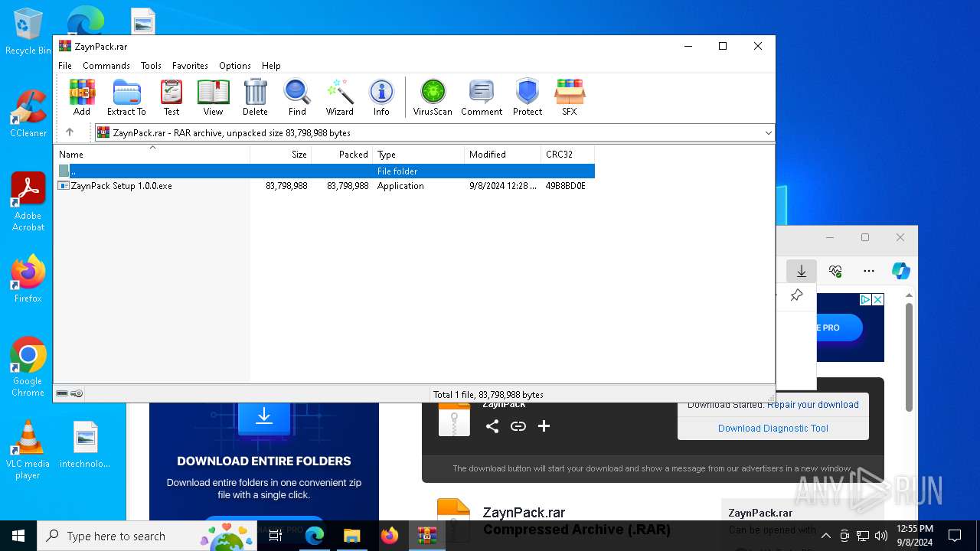
Task: Expand the archive path dropdown
Action: (768, 133)
